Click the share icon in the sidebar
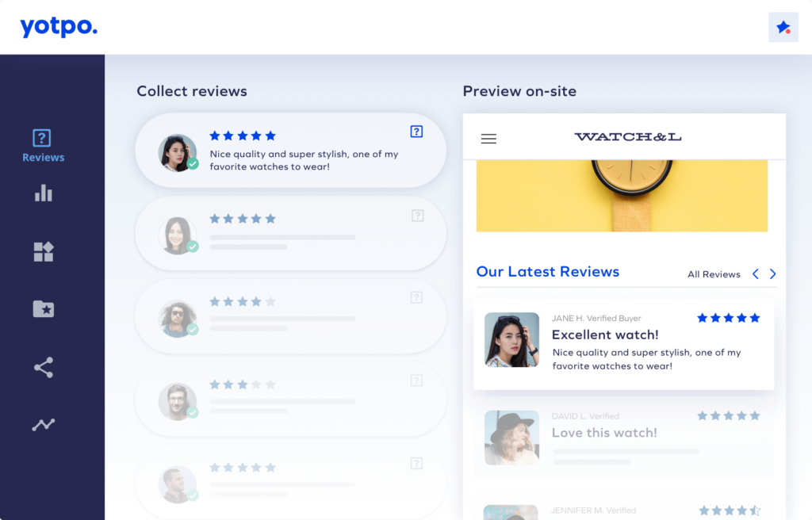This screenshot has width=812, height=520. (42, 367)
